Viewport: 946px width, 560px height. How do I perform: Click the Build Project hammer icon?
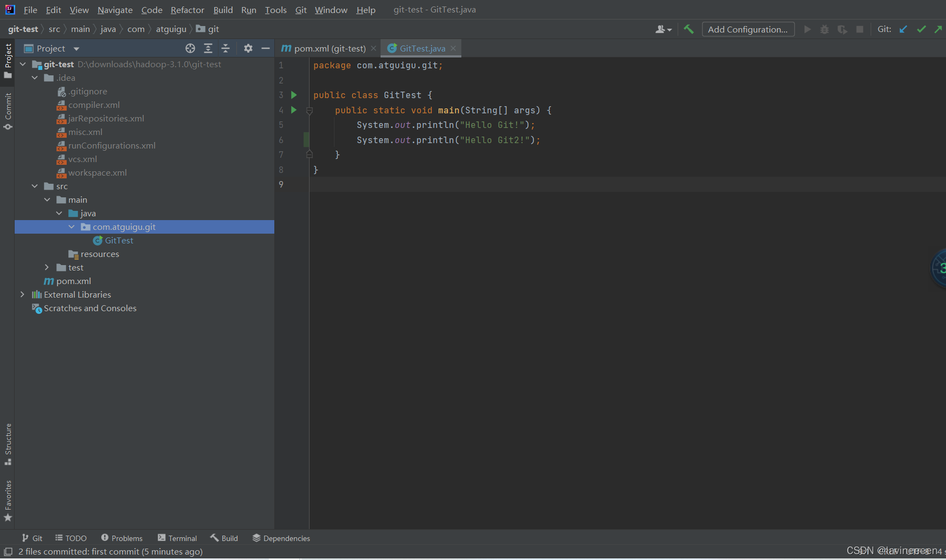tap(688, 29)
